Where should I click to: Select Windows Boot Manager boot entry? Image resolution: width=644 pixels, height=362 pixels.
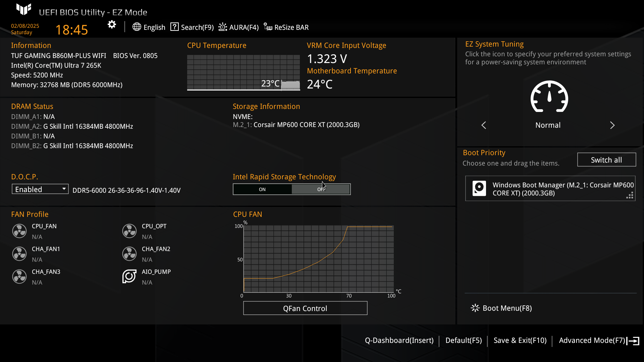[x=550, y=189]
